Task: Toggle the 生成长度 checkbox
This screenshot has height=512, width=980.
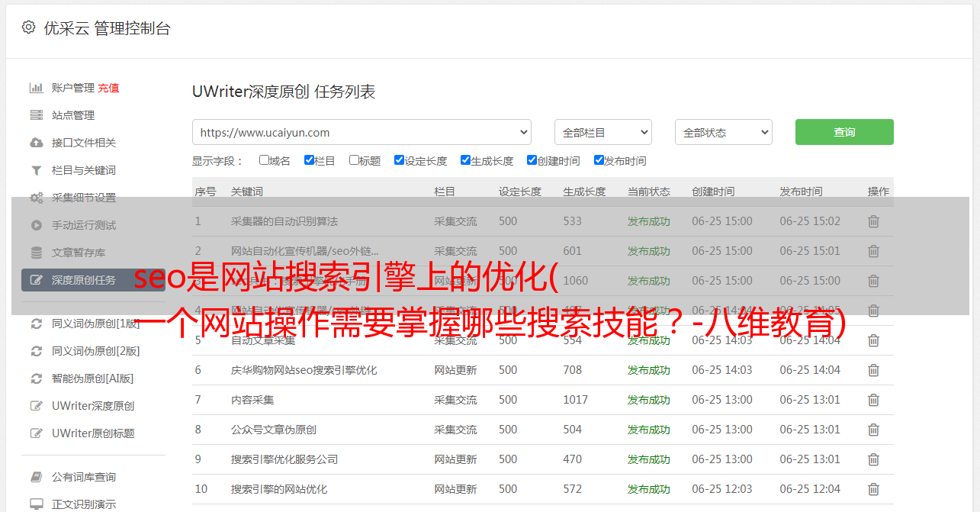Action: pos(465,160)
